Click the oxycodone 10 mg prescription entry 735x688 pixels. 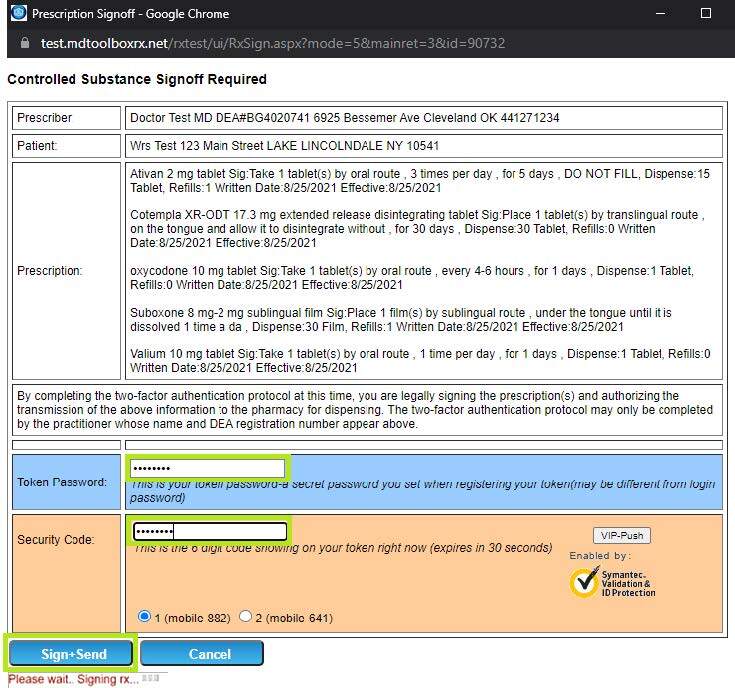tap(412, 277)
